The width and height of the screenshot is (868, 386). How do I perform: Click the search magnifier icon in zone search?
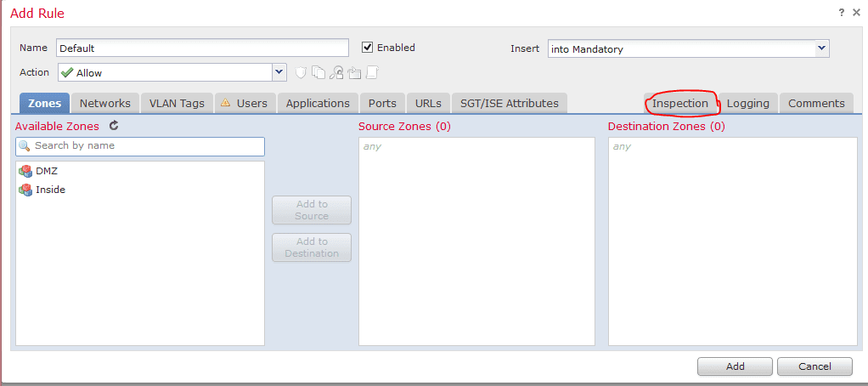[x=25, y=145]
